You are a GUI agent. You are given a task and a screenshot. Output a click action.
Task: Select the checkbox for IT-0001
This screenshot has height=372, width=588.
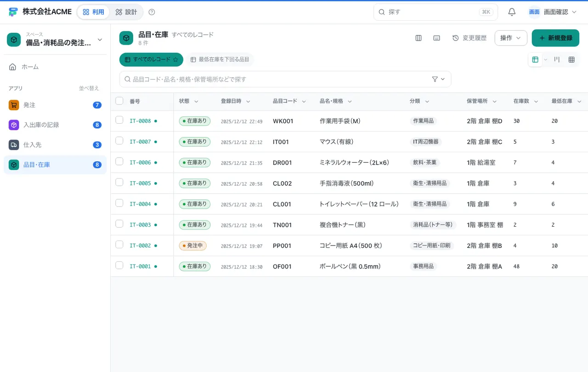pyautogui.click(x=119, y=265)
